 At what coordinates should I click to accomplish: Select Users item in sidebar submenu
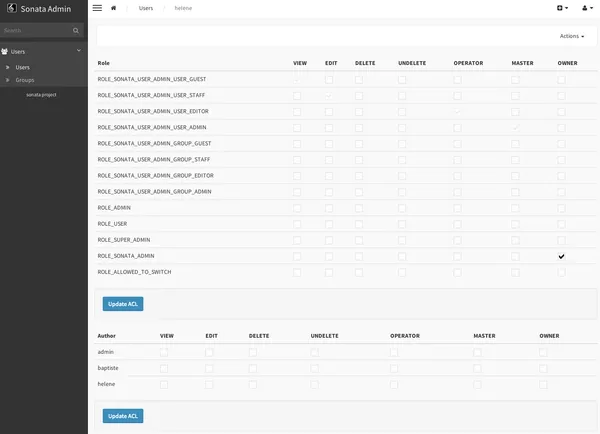click(x=23, y=67)
